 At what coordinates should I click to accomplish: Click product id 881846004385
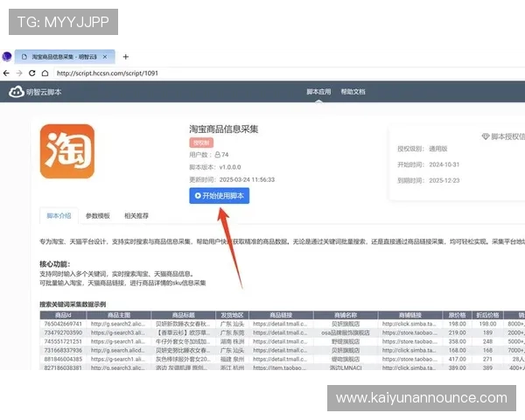[63, 359]
